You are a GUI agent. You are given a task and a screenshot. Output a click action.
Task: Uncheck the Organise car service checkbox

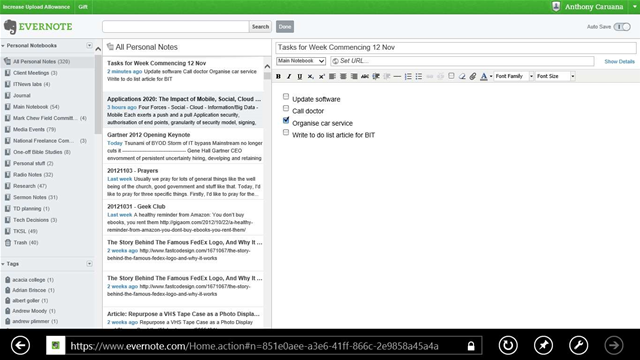286,120
